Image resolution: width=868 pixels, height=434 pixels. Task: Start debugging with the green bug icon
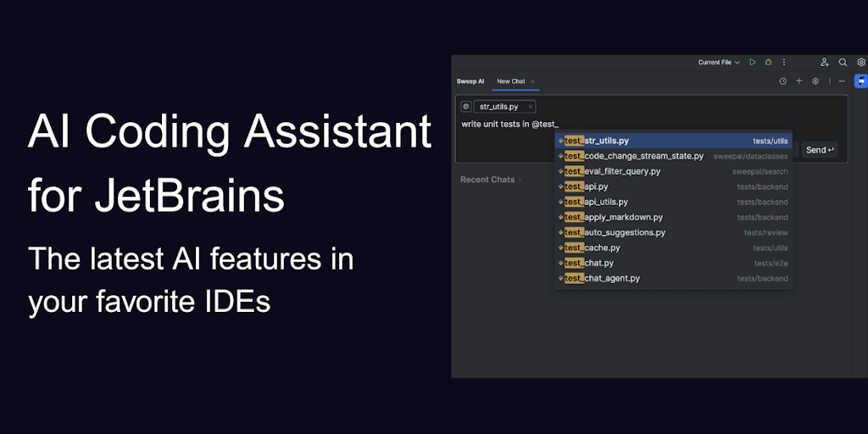(768, 63)
